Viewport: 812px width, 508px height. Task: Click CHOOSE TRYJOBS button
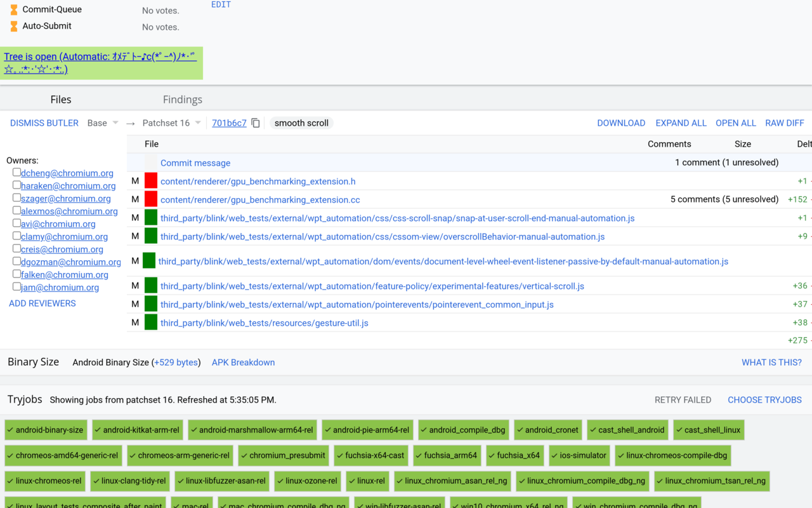[764, 400]
